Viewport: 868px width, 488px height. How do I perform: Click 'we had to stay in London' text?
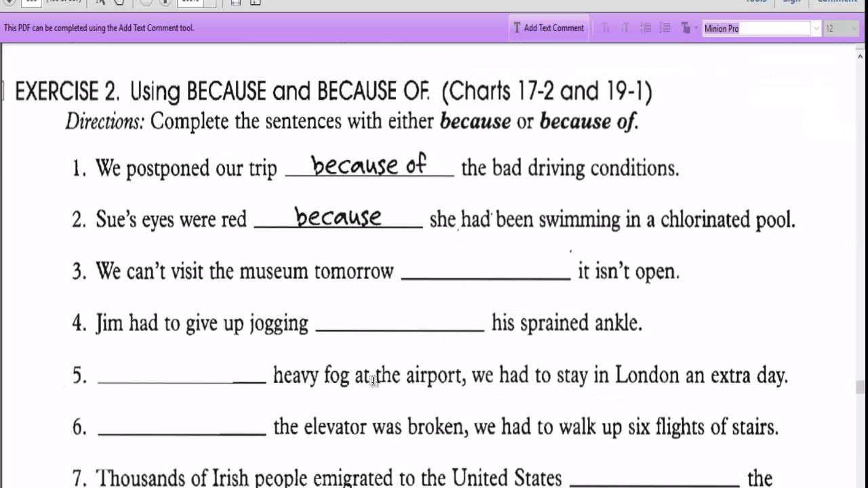(x=576, y=375)
